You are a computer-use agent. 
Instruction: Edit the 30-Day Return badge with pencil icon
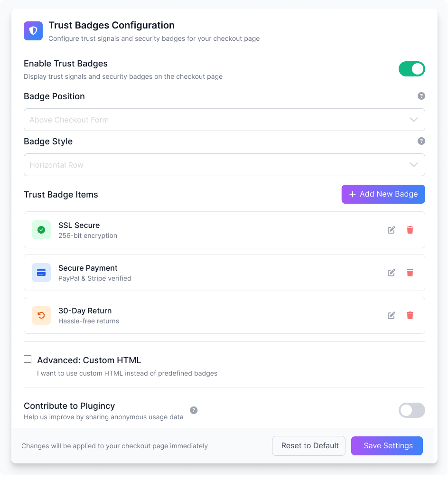tap(391, 315)
